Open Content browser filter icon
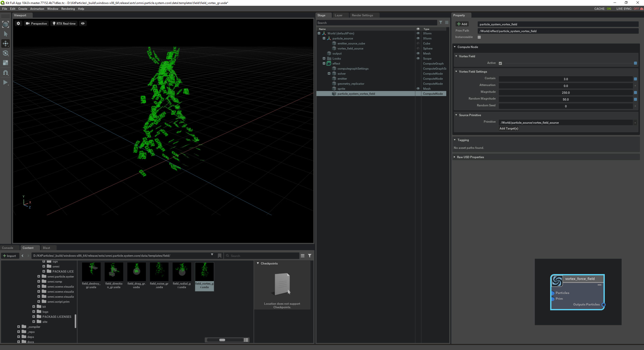 click(x=310, y=256)
